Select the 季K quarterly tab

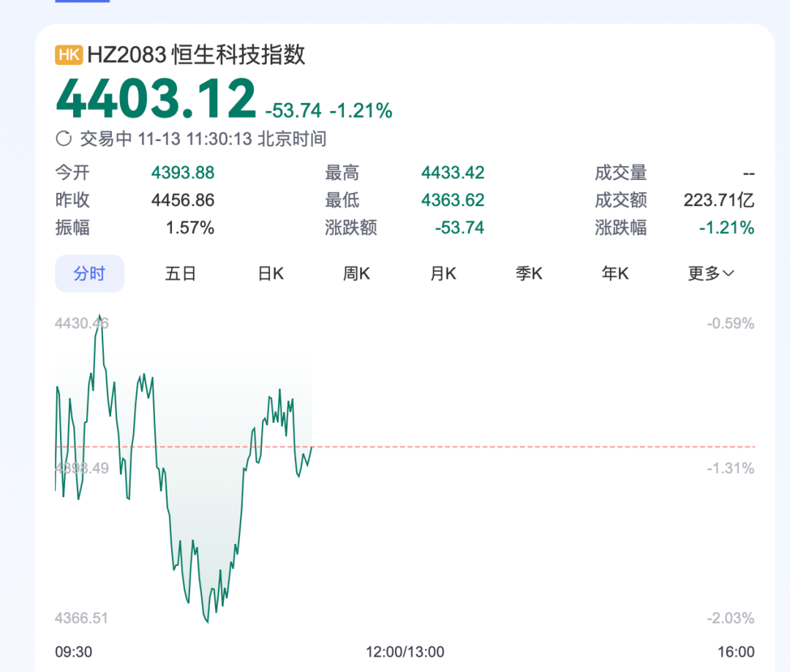529,273
